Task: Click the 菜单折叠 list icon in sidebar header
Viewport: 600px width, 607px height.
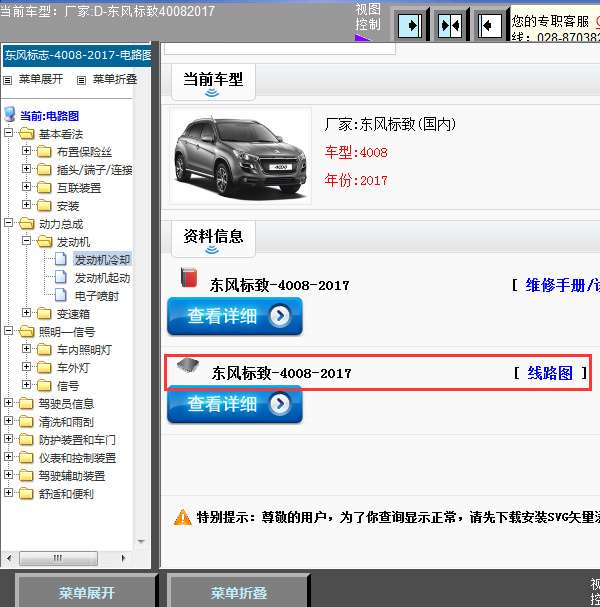Action: tap(81, 80)
